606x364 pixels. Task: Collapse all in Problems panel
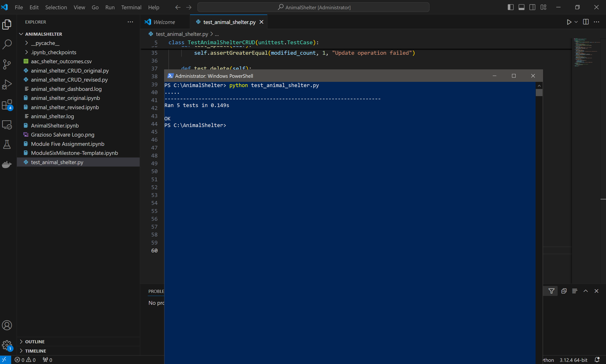564,291
